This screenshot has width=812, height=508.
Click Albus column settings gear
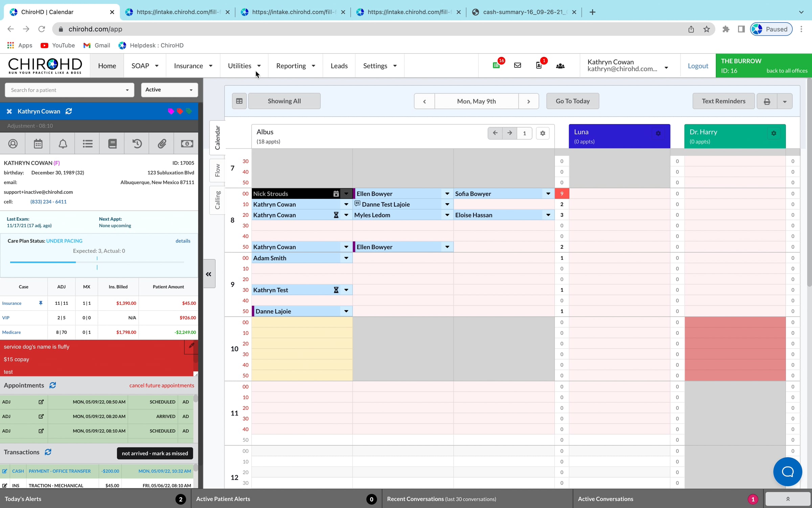click(543, 133)
